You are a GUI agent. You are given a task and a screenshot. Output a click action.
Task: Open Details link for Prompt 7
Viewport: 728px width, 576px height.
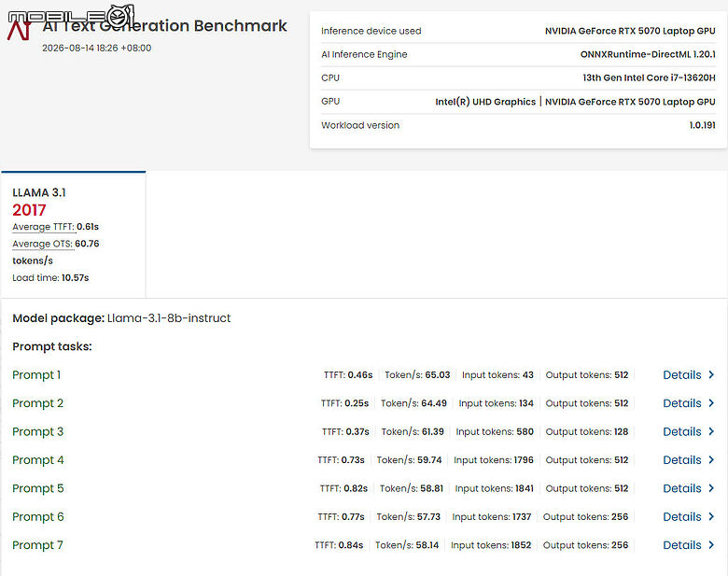tap(682, 545)
